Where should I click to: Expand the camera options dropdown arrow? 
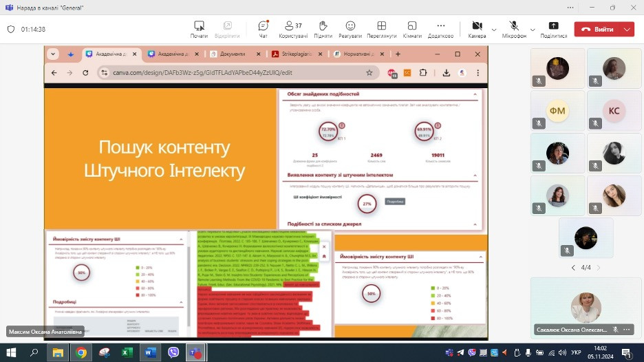point(494,30)
